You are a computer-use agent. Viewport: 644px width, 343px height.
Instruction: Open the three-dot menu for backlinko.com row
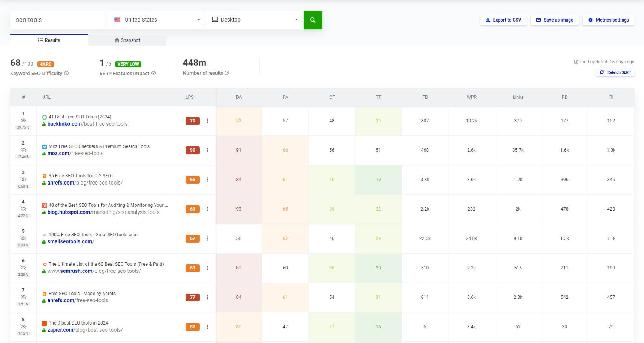(x=207, y=121)
